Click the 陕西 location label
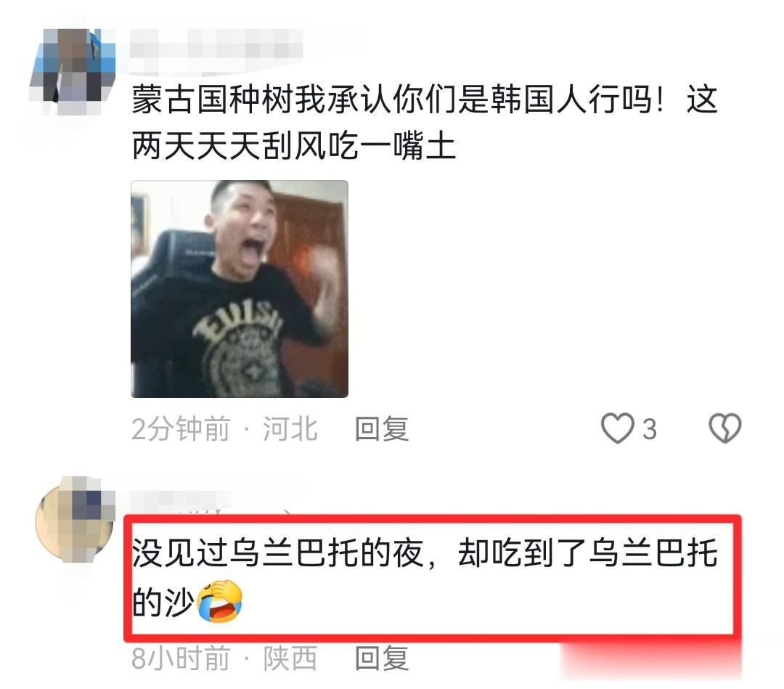Image resolution: width=784 pixels, height=689 pixels. [x=290, y=658]
